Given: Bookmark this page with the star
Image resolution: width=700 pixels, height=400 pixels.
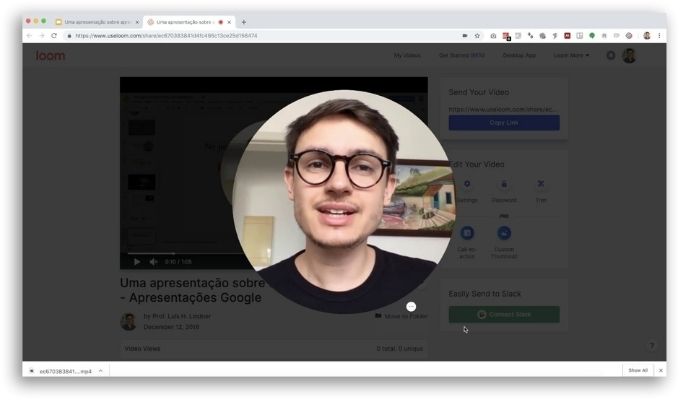Looking at the screenshot, I should coord(477,36).
